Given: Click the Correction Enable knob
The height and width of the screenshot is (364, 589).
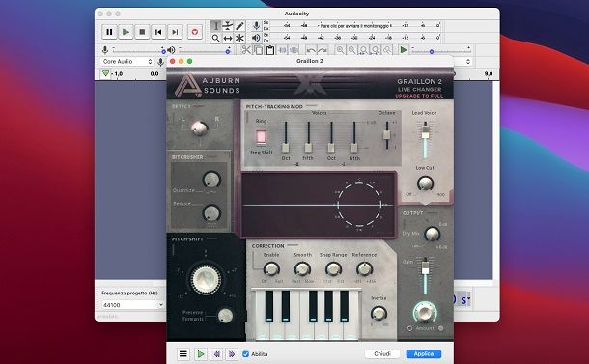Looking at the screenshot, I should (271, 269).
